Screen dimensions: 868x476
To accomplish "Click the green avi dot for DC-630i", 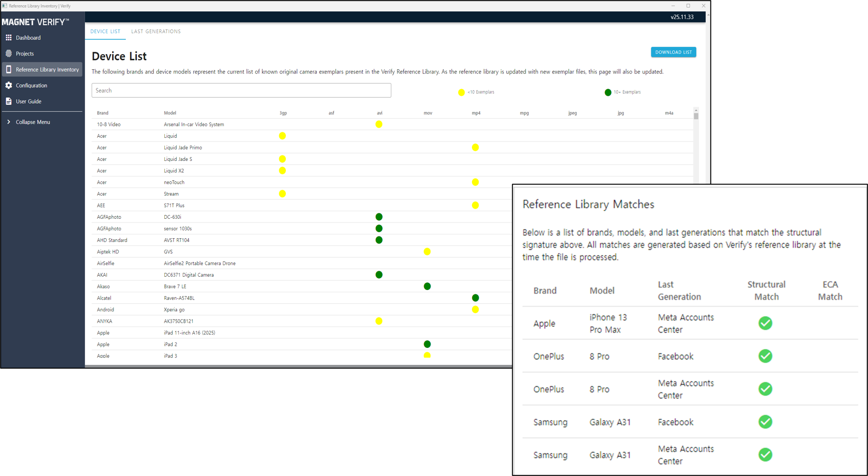I will coord(379,217).
